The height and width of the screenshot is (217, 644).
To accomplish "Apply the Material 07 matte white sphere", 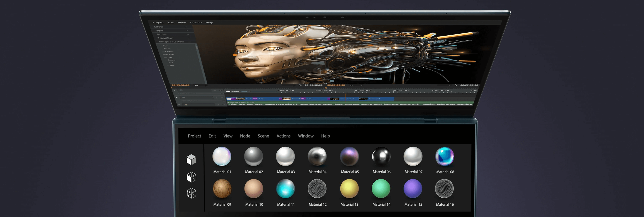I will (x=413, y=156).
